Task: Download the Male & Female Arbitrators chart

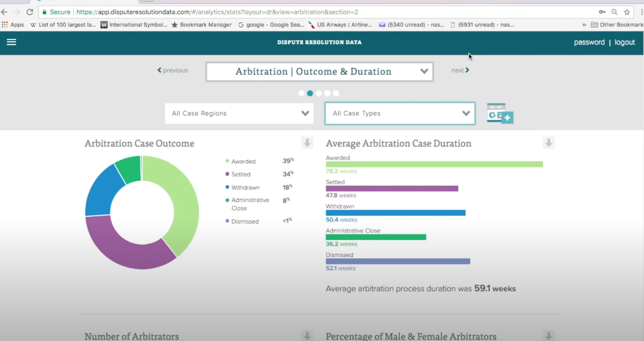Action: coord(549,336)
